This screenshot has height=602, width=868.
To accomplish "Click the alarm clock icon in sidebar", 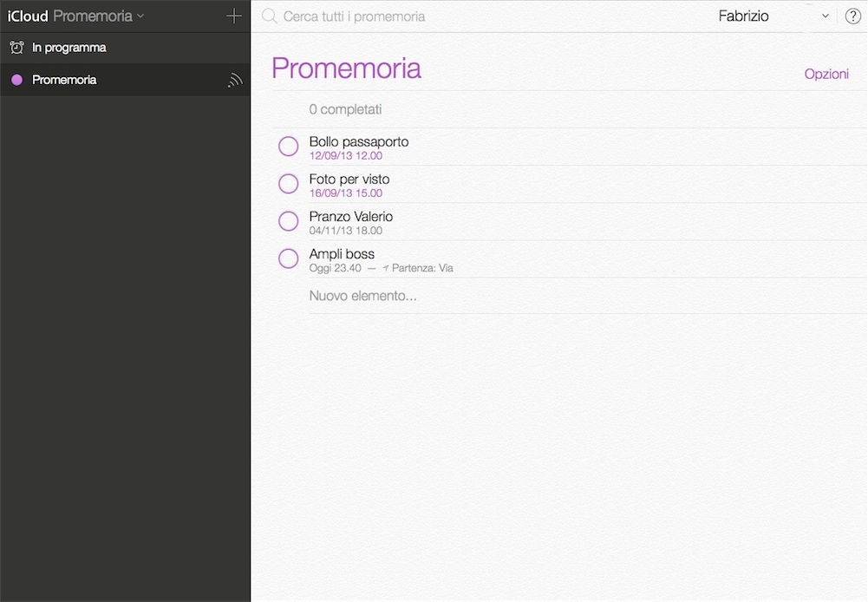I will (16, 48).
